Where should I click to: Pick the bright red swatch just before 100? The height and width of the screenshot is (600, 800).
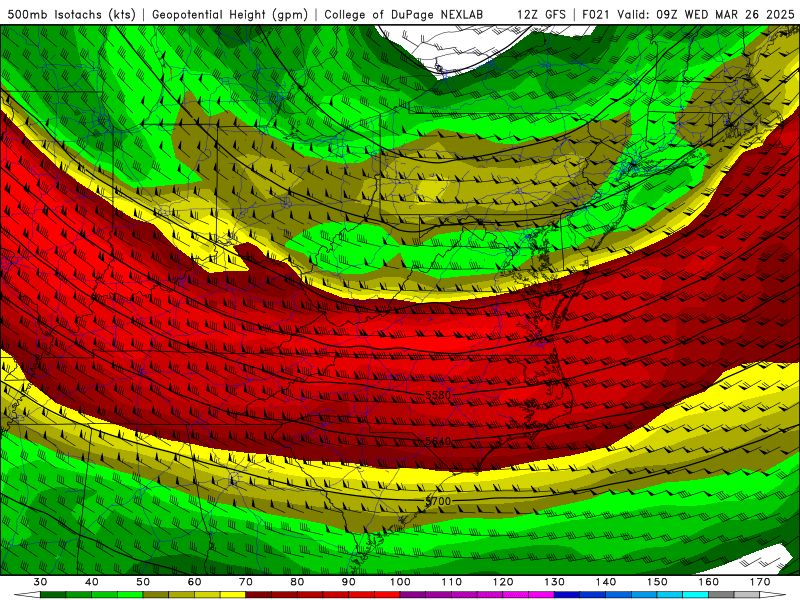(x=387, y=595)
